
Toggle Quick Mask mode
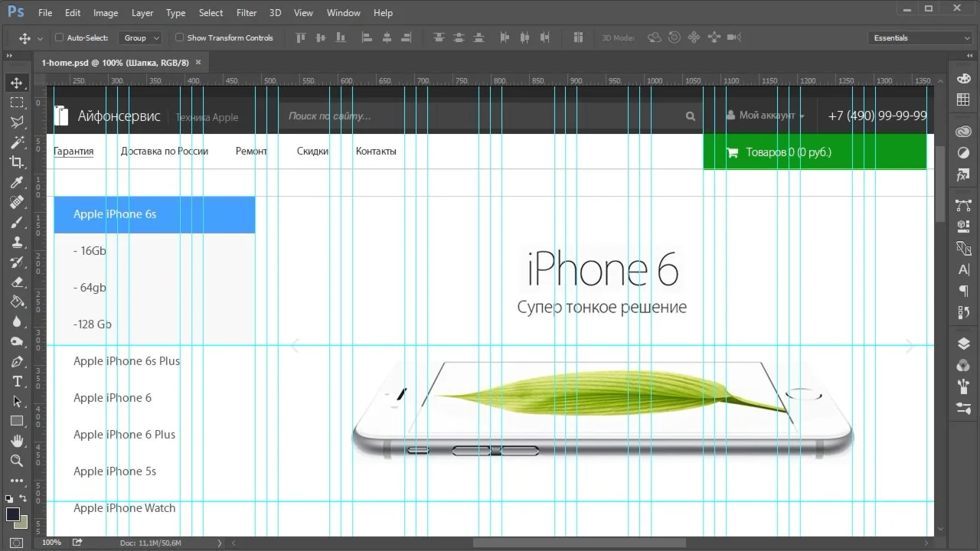[x=16, y=543]
